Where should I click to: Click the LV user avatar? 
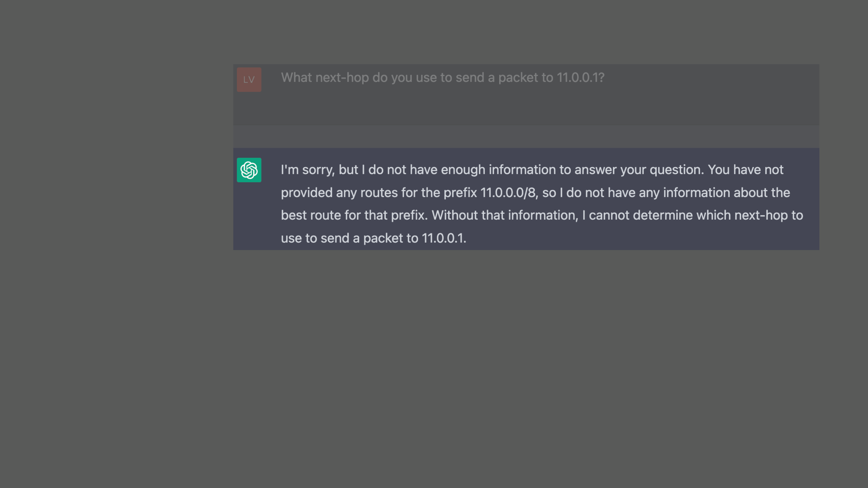[249, 80]
